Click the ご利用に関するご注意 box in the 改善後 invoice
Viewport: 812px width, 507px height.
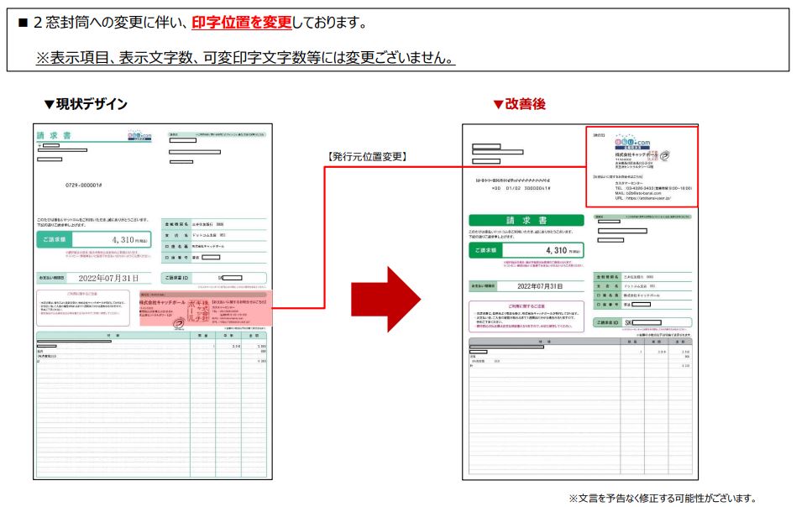(526, 316)
